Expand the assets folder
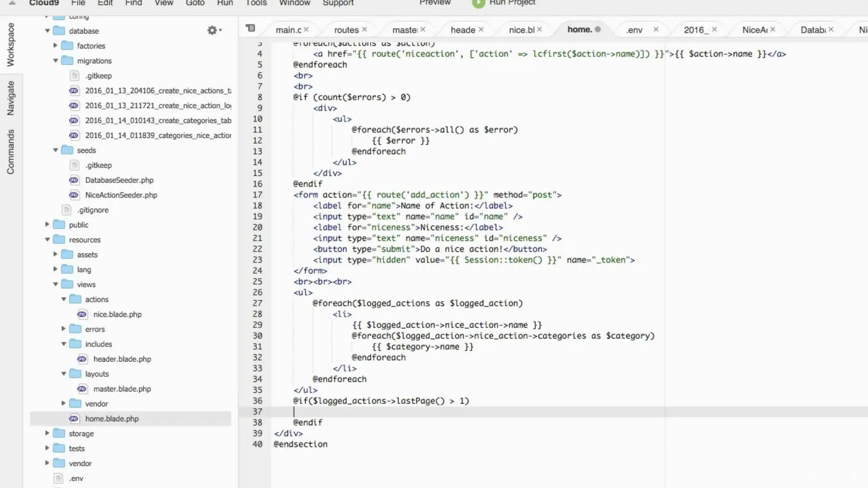 coord(55,254)
